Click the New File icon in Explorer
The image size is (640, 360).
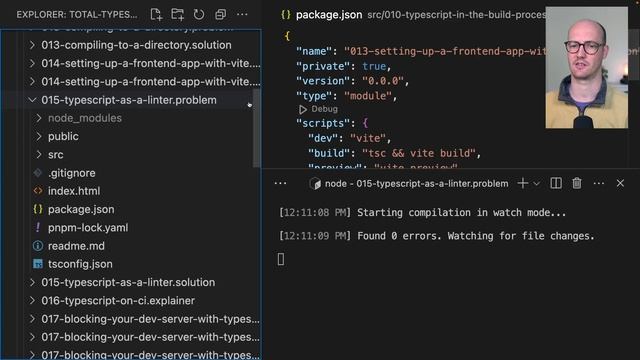point(156,15)
